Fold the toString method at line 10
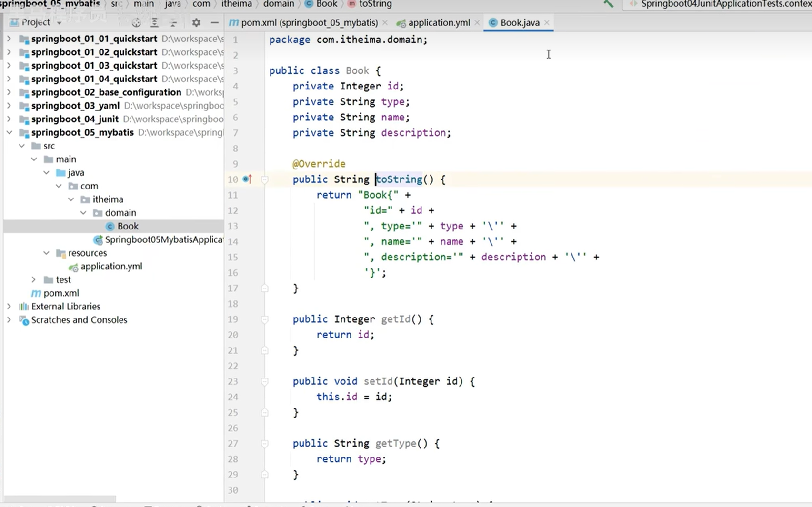The image size is (812, 507). click(x=265, y=179)
